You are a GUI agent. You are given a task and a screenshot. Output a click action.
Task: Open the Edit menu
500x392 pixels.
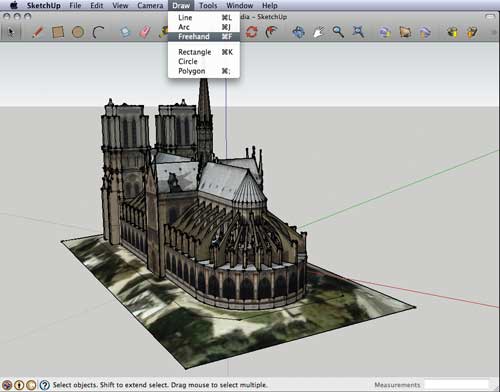click(x=97, y=5)
